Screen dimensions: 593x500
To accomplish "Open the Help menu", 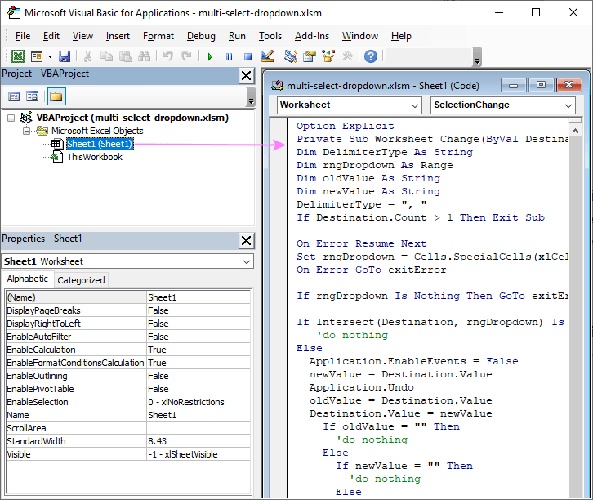I will tap(401, 36).
